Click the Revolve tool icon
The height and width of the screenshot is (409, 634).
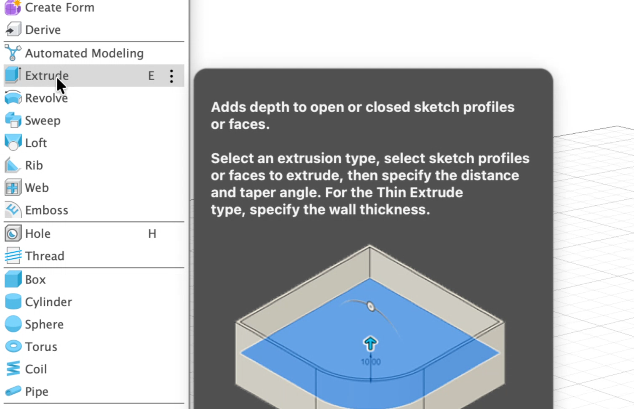[13, 98]
